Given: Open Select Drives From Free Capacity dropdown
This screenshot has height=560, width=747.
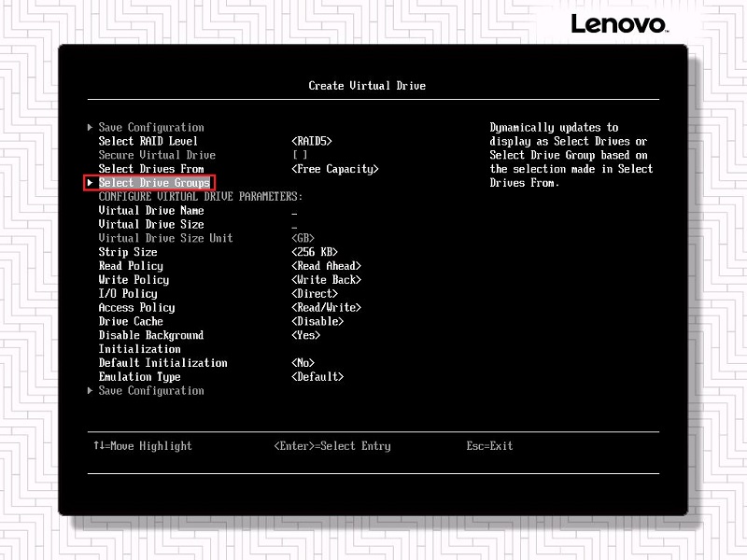Looking at the screenshot, I should tap(334, 169).
